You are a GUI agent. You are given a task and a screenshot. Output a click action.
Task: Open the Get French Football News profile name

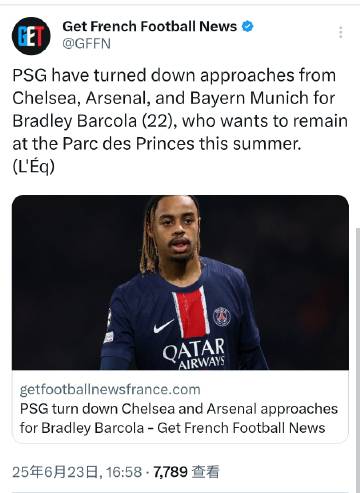[x=149, y=26]
